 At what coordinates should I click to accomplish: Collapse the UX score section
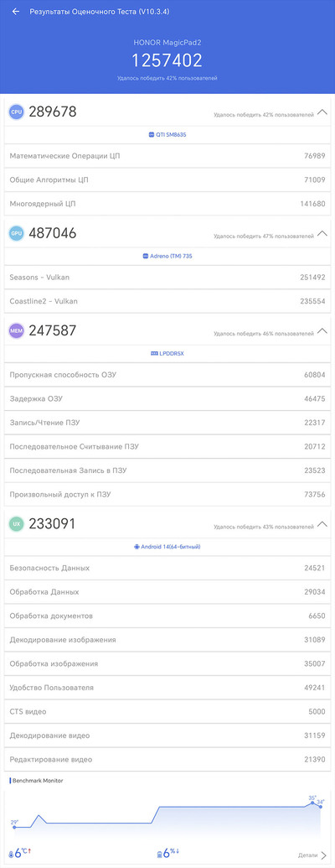(x=322, y=523)
